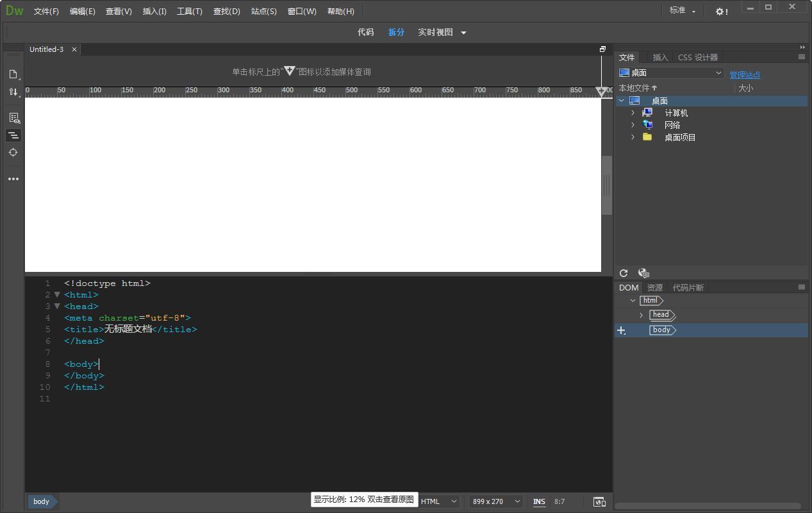Click the get/put files arrows icon
Viewport: 812px width, 513px height.
tap(13, 92)
